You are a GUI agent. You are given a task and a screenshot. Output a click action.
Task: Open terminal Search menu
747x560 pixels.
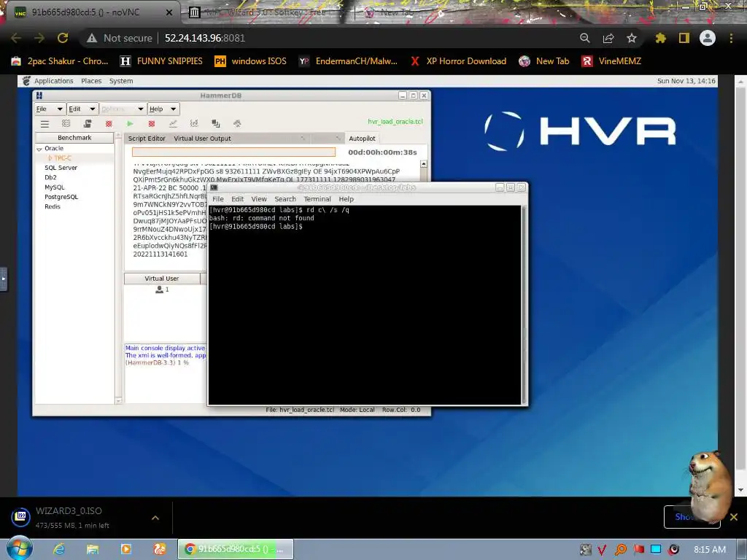point(285,199)
